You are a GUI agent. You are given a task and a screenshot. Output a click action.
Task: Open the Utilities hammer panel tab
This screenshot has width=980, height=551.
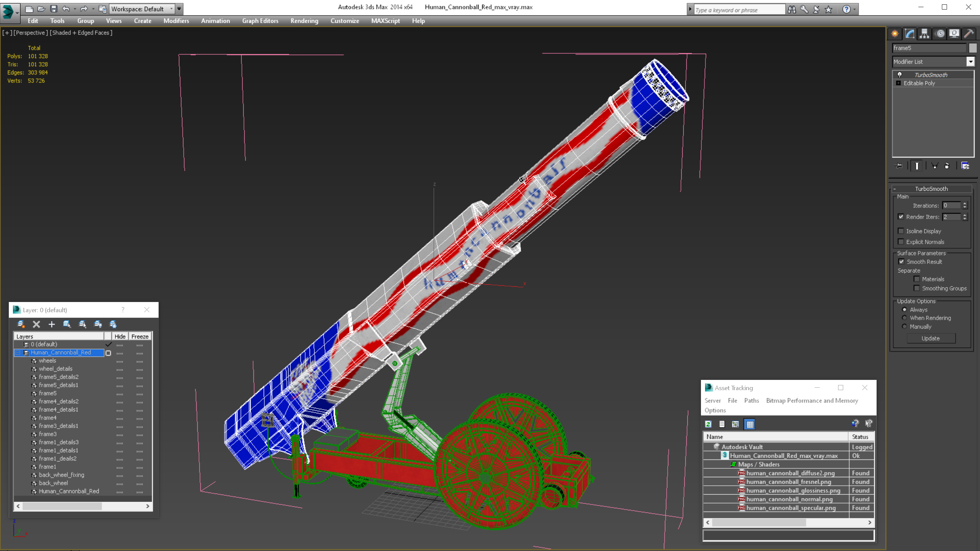969,34
